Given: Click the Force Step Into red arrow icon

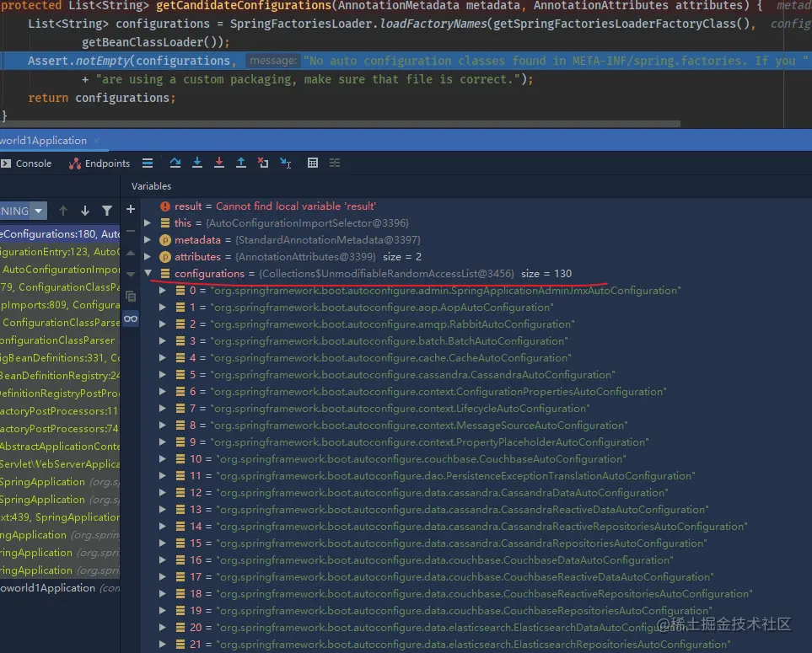Looking at the screenshot, I should pos(219,163).
